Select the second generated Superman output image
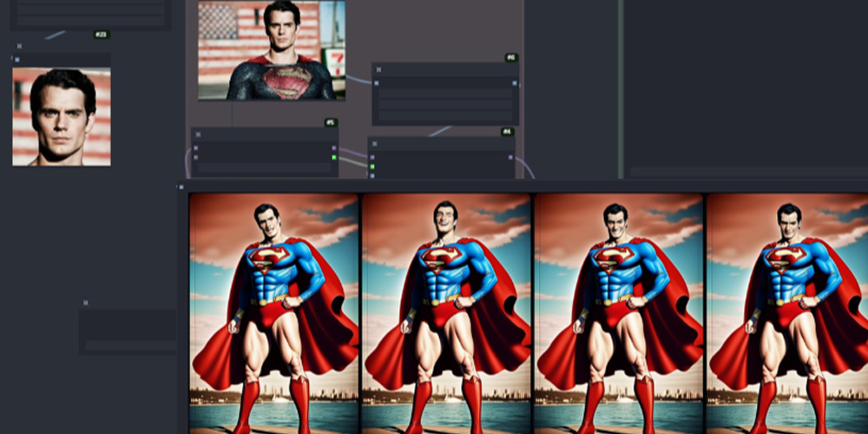Image resolution: width=868 pixels, height=434 pixels. (446, 313)
